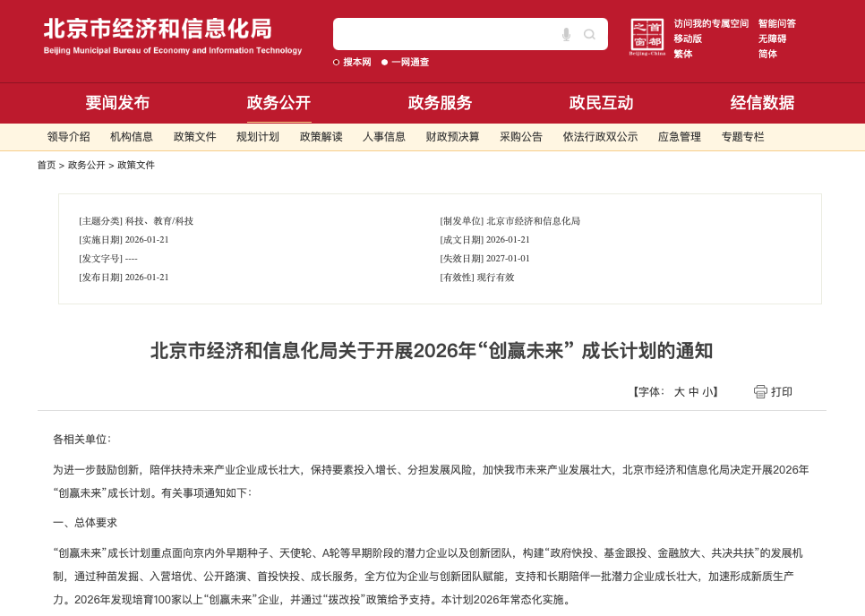Select the 搜本网 radio option
This screenshot has width=865, height=616.
[x=337, y=62]
